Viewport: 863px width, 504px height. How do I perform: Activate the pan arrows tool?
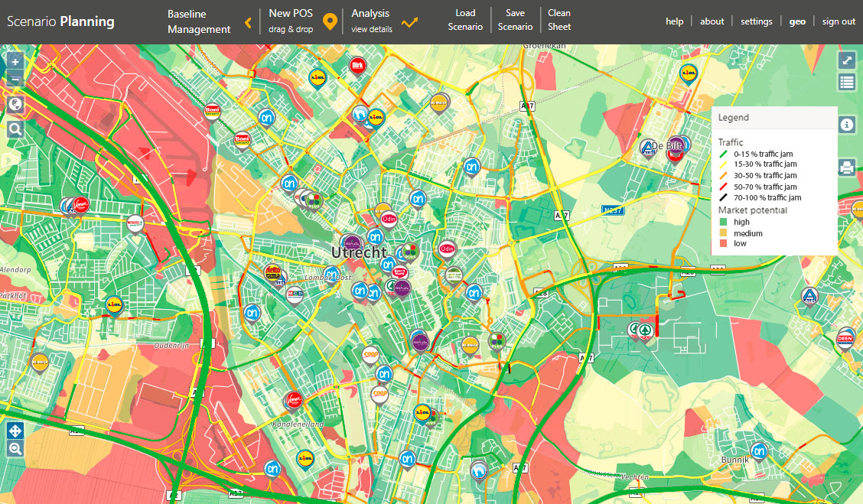point(15,431)
